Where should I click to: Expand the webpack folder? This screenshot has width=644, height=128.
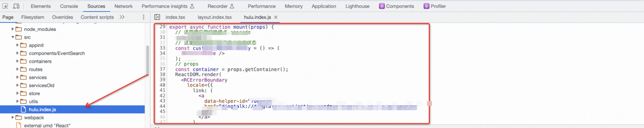[13, 117]
